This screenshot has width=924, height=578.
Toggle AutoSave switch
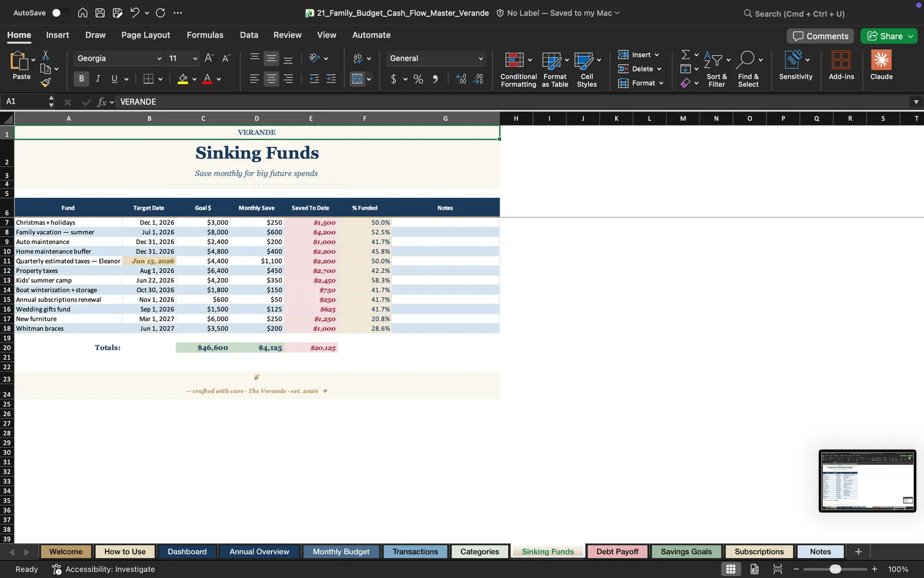coord(58,13)
